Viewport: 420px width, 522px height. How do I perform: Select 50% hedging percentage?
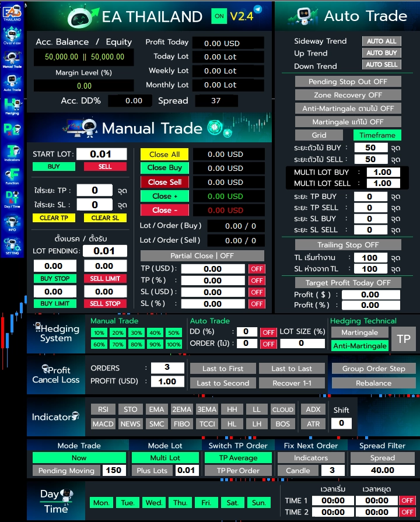click(173, 332)
